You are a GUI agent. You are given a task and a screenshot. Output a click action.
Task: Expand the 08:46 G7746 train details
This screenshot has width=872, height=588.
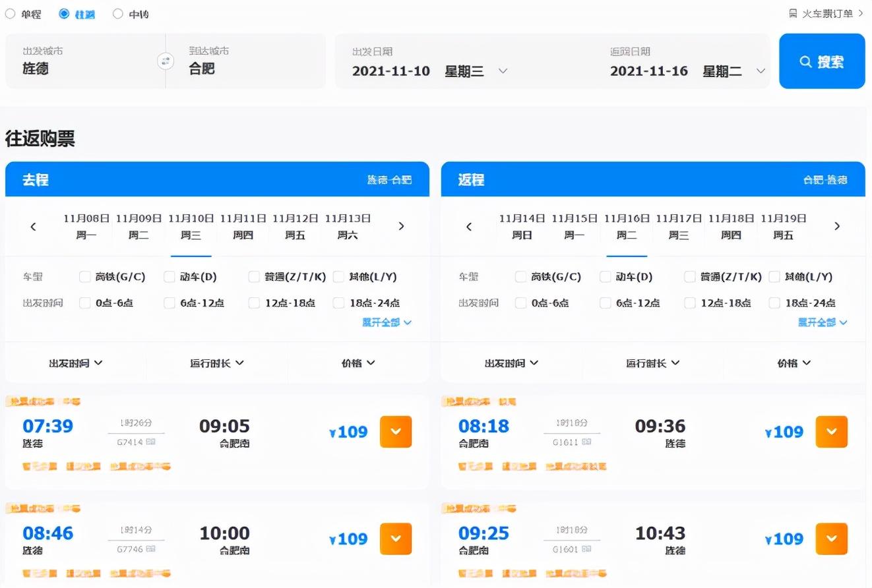(396, 539)
